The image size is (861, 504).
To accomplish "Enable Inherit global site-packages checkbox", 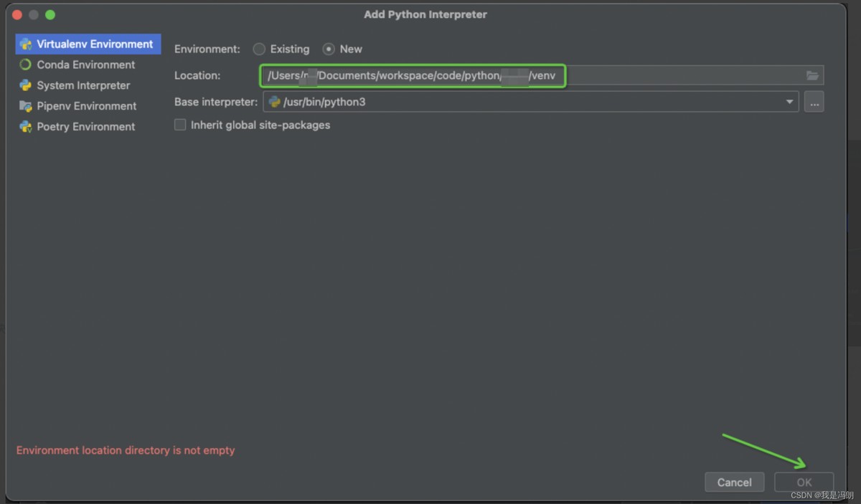I will pos(180,125).
